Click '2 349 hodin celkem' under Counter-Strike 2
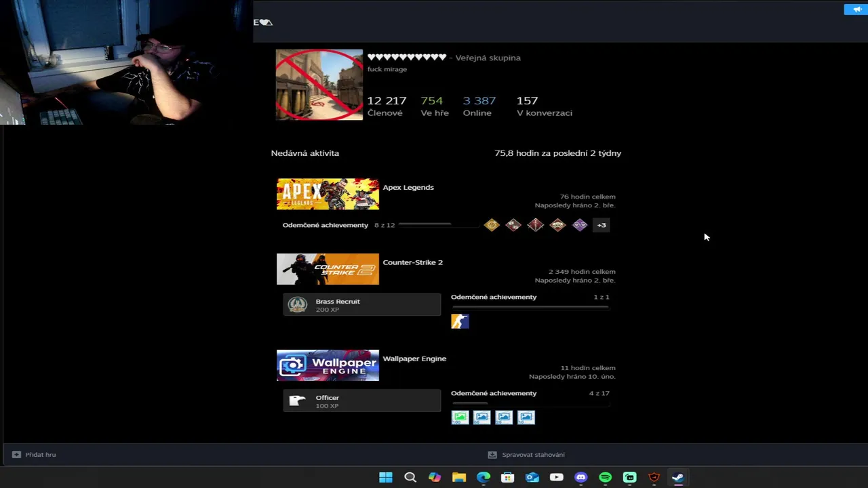Viewport: 868px width, 488px height. click(582, 272)
